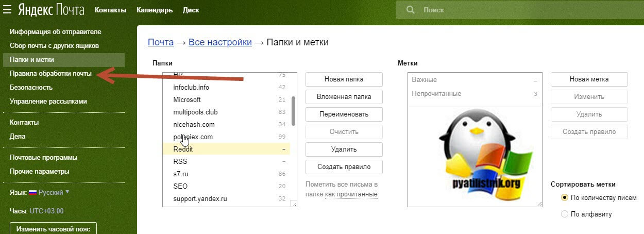Select the Reddit folder
This screenshot has width=644, height=234.
pyautogui.click(x=226, y=149)
